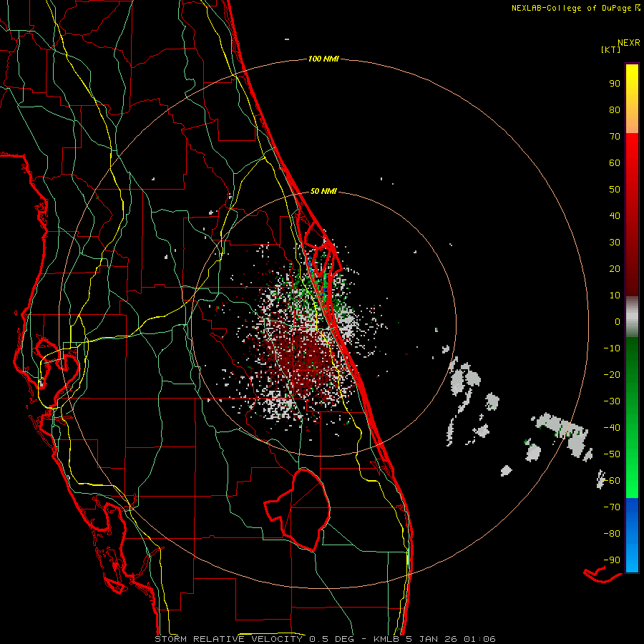
Task: Click the 20 value on velocity scale
Action: [615, 269]
